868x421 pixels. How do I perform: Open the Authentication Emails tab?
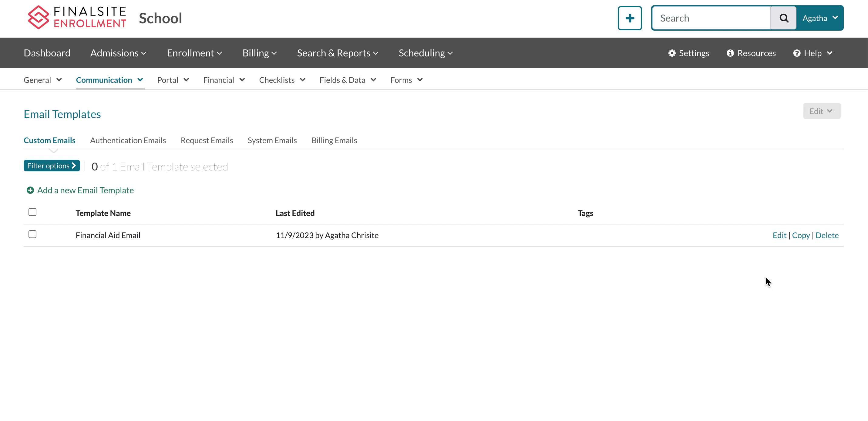pos(128,140)
